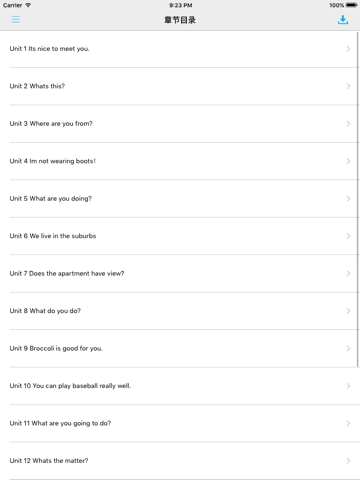Tap the blue download icon
360x480 pixels.
[x=343, y=20]
